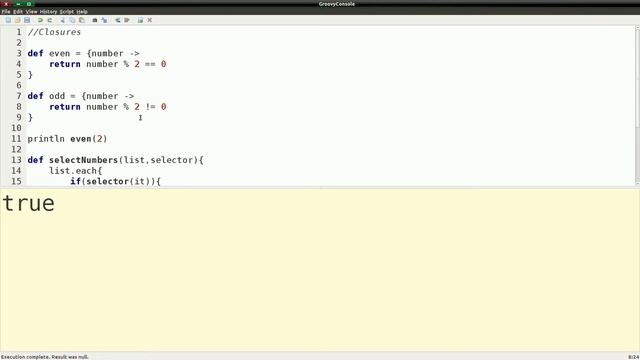Image resolution: width=640 pixels, height=360 pixels.
Task: Click the closing brace on line 9
Action: (x=30, y=117)
